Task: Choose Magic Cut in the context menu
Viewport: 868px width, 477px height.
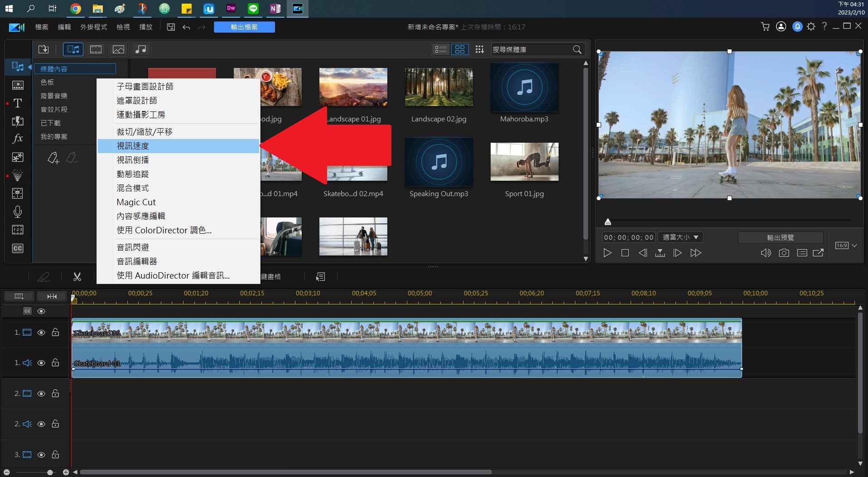Action: tap(136, 202)
